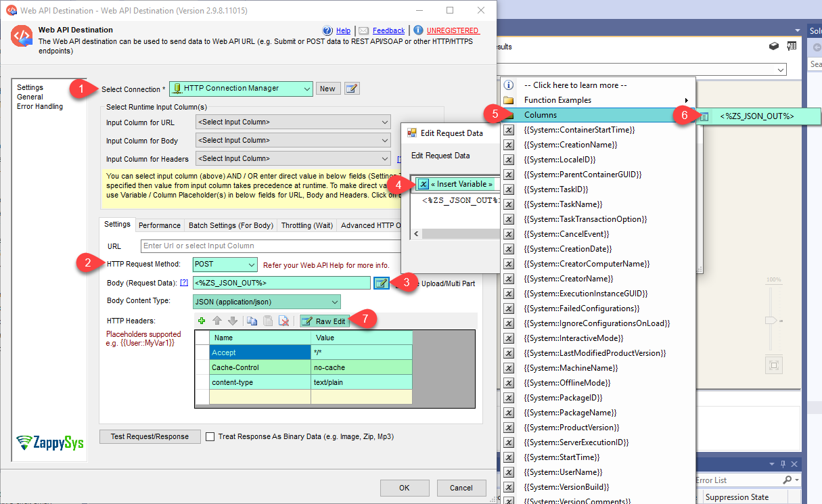Open the Visual Studio wide combo box dropdown

[781, 70]
